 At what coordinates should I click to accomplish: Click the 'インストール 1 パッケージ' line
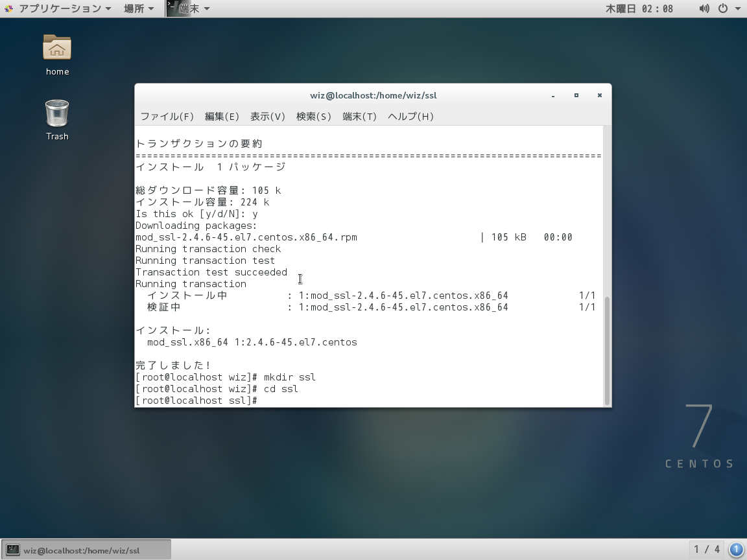211,167
